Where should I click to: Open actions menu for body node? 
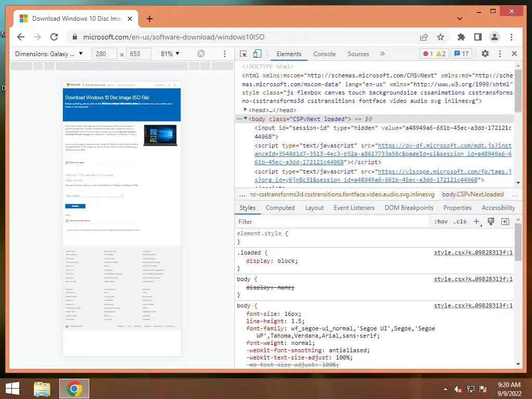239,119
